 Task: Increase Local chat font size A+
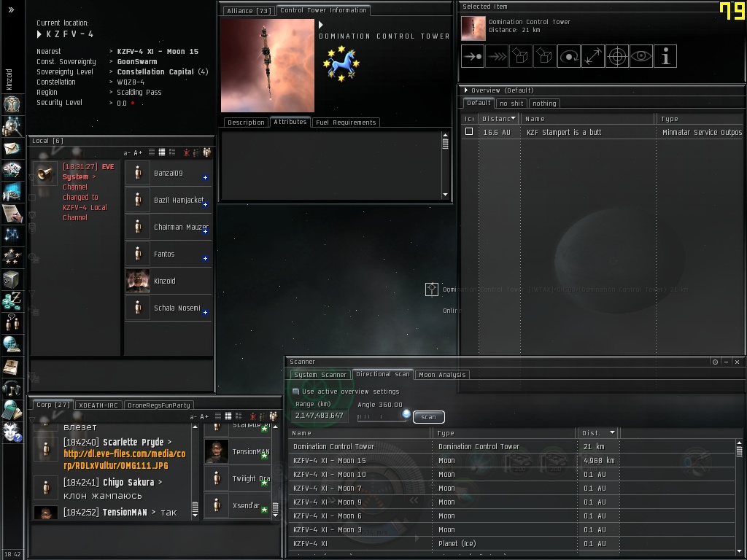pyautogui.click(x=138, y=153)
